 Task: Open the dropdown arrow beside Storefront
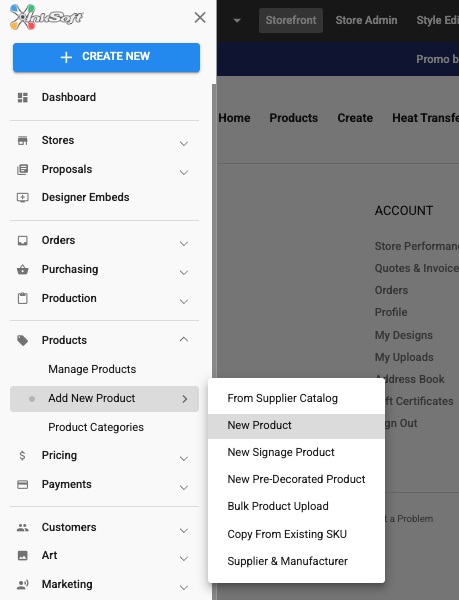point(237,20)
